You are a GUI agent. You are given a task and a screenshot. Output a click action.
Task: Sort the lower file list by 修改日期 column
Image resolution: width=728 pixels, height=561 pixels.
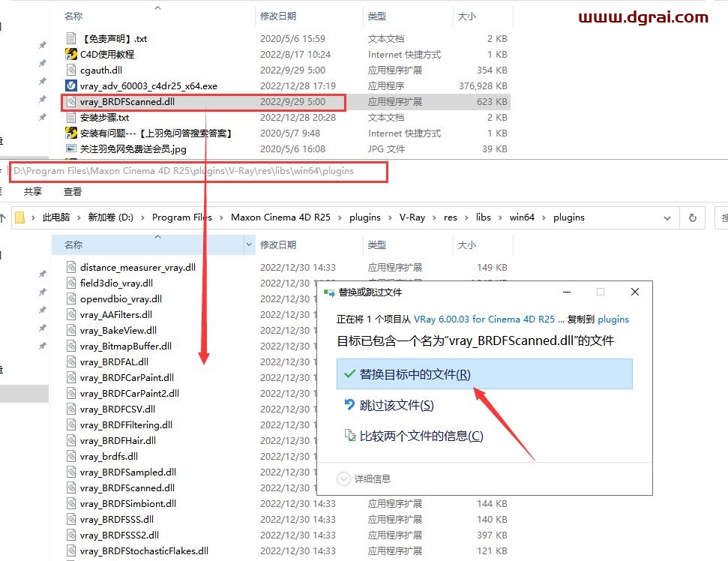(x=277, y=244)
